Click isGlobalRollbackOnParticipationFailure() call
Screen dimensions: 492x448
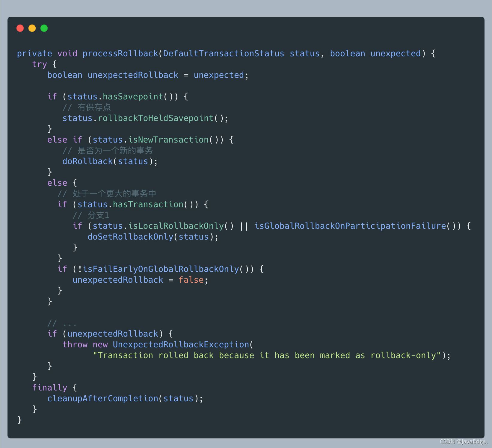[355, 226]
